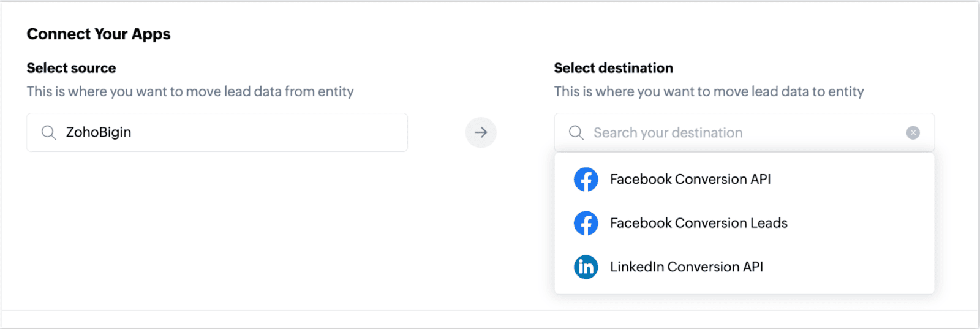980x329 pixels.
Task: Pick LinkedIn Conversion API destination
Action: coord(744,267)
